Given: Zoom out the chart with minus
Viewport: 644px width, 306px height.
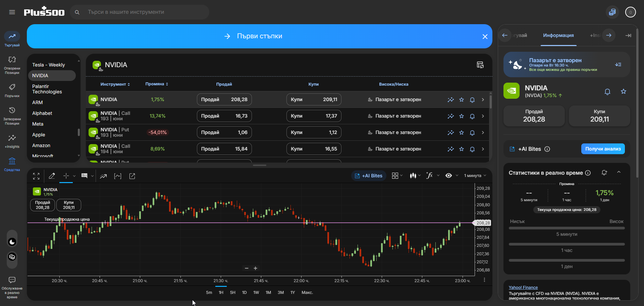Looking at the screenshot, I should pyautogui.click(x=247, y=268).
